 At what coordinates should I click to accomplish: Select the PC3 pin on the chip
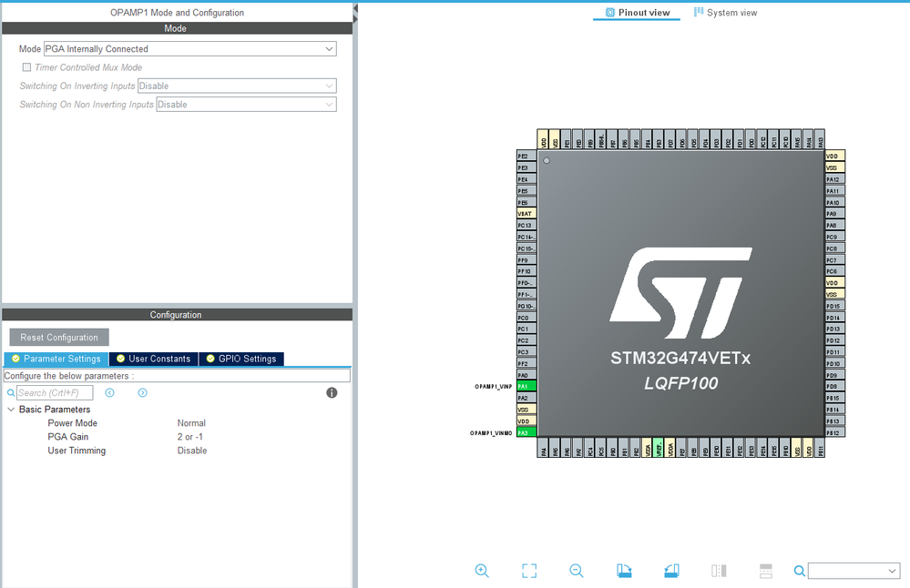[527, 352]
